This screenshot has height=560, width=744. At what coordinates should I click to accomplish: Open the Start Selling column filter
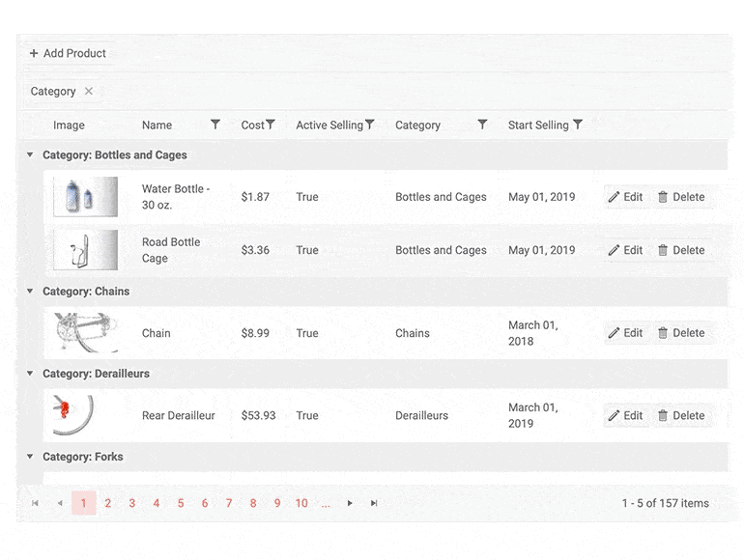[578, 125]
